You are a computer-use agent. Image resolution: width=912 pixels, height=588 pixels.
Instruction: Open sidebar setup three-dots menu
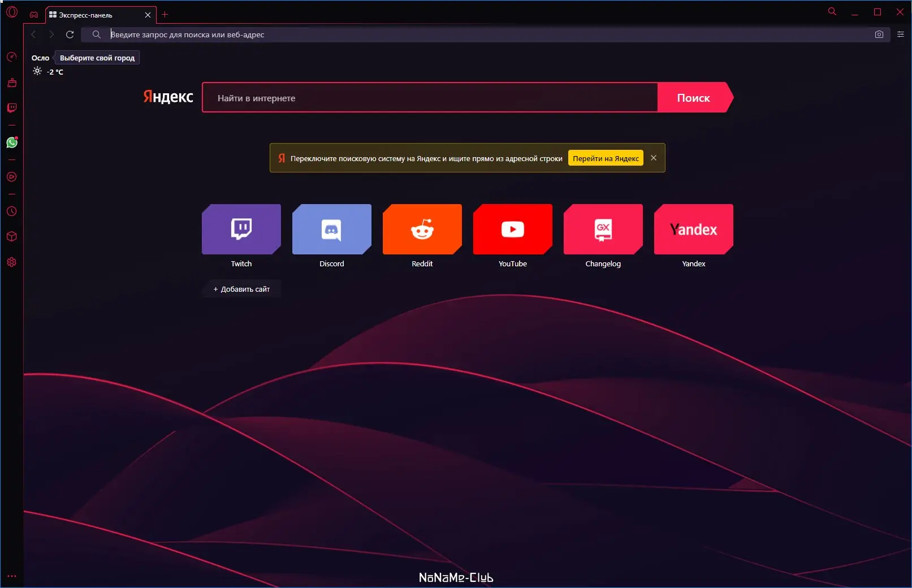pyautogui.click(x=12, y=576)
